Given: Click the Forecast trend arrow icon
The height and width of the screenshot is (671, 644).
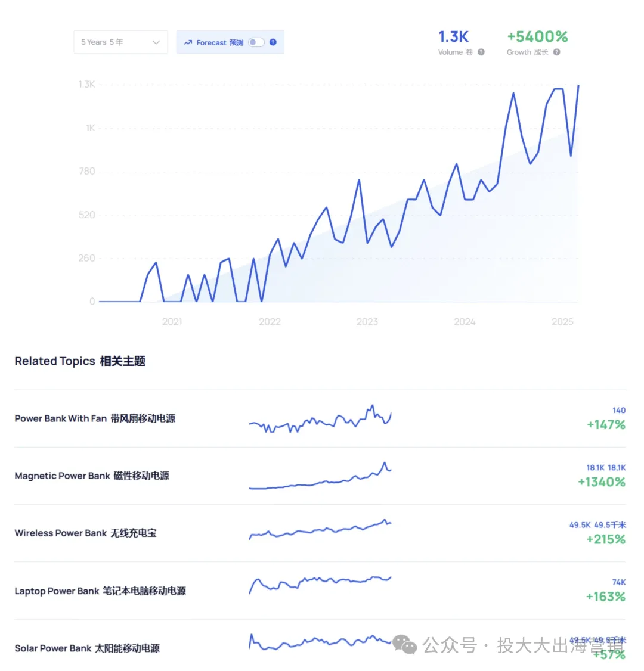Looking at the screenshot, I should [188, 42].
